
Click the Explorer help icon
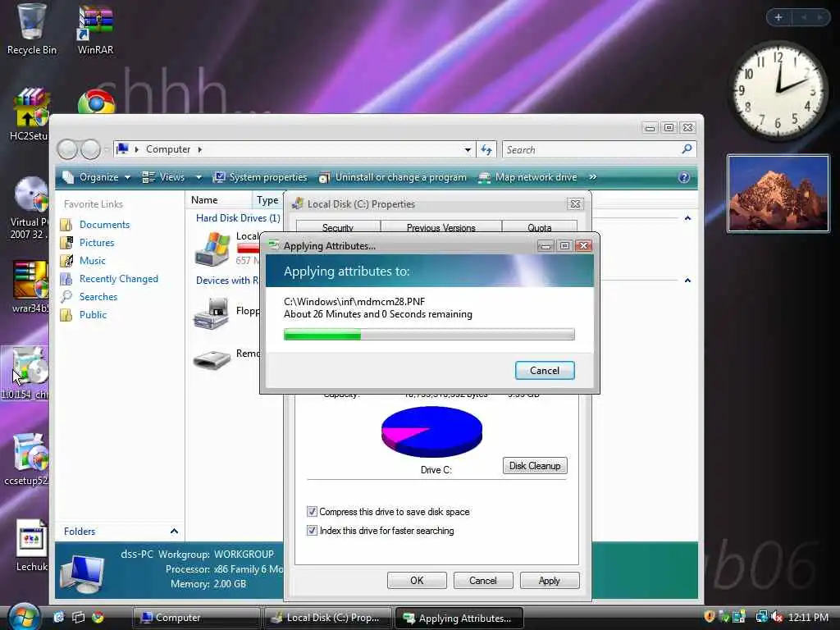[x=684, y=177]
